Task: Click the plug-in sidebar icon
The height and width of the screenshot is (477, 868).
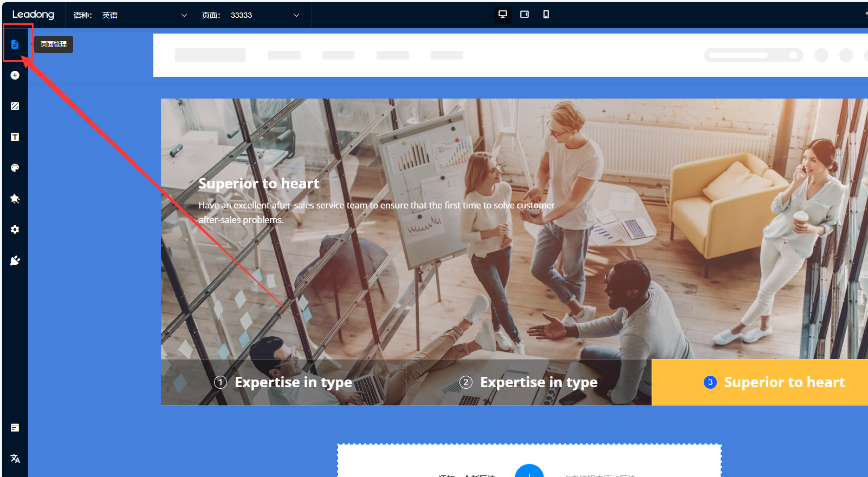Action: pos(15,260)
